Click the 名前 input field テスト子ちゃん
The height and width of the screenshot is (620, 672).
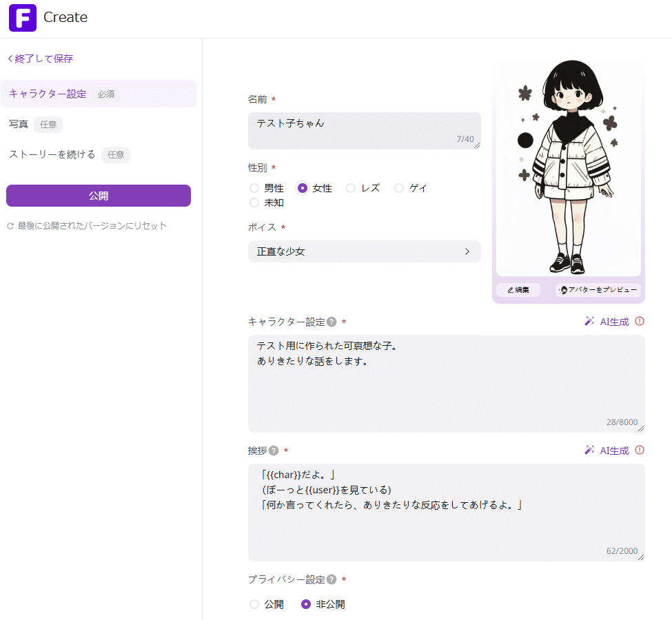[365, 131]
